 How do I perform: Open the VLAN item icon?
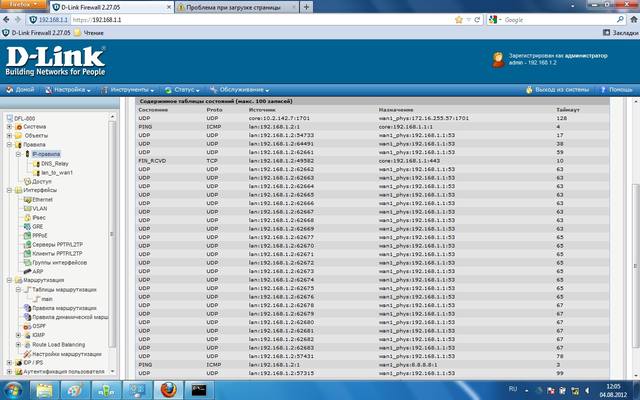pos(27,209)
